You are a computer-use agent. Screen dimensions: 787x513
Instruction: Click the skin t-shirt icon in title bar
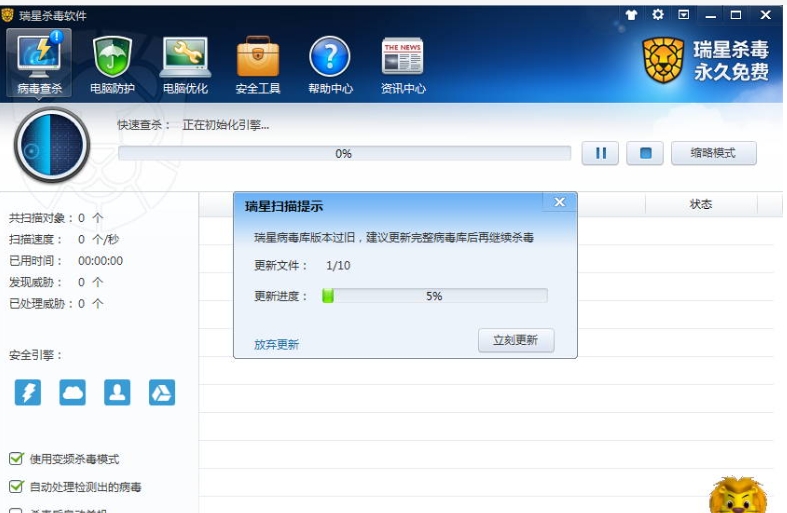click(631, 15)
